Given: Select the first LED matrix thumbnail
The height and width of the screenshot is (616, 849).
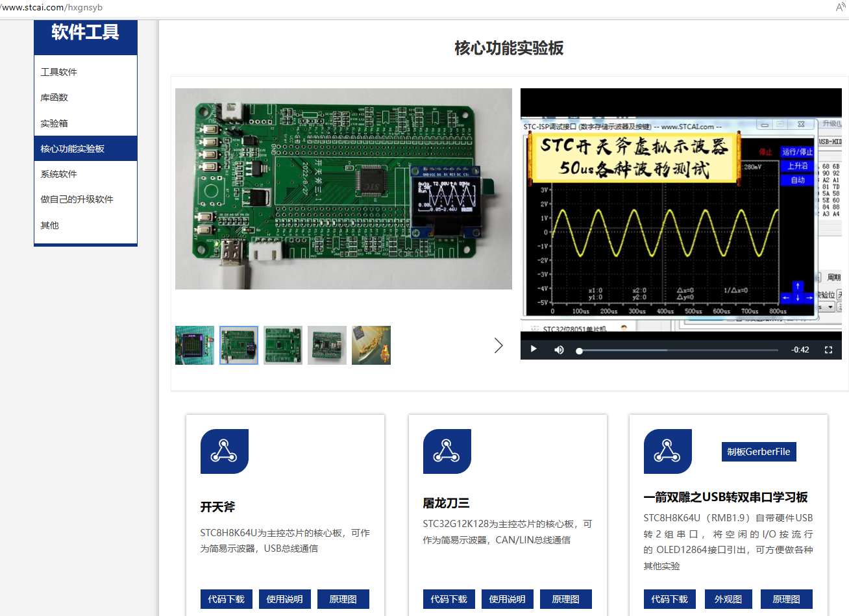Looking at the screenshot, I should click(x=195, y=345).
